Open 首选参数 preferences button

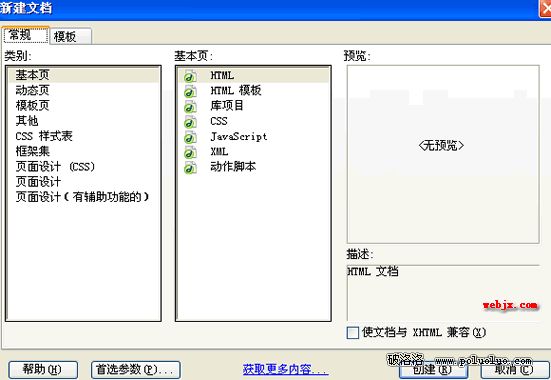(136, 370)
